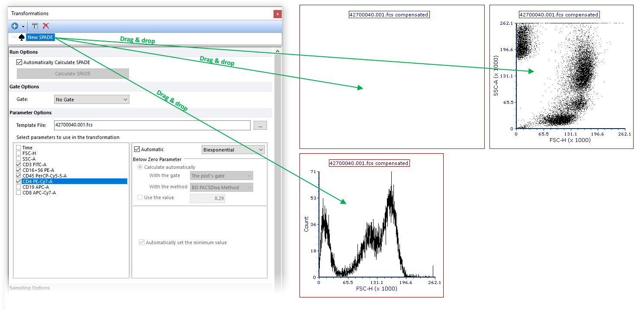Check the CD19 APC-A parameter
Viewport: 644px width, 310px height.
click(x=18, y=187)
